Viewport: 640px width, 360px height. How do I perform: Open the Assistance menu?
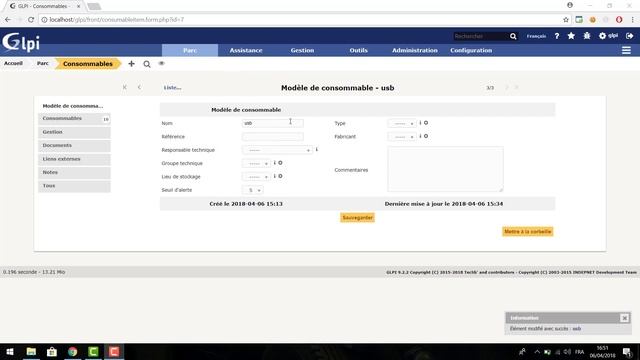click(246, 50)
